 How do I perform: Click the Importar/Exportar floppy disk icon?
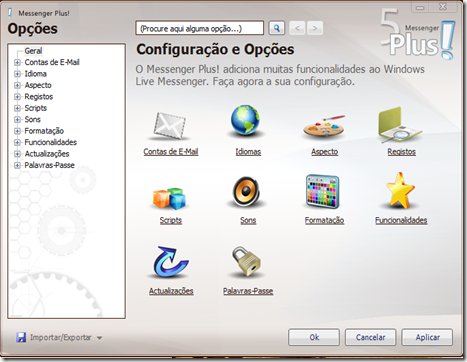[x=21, y=337]
